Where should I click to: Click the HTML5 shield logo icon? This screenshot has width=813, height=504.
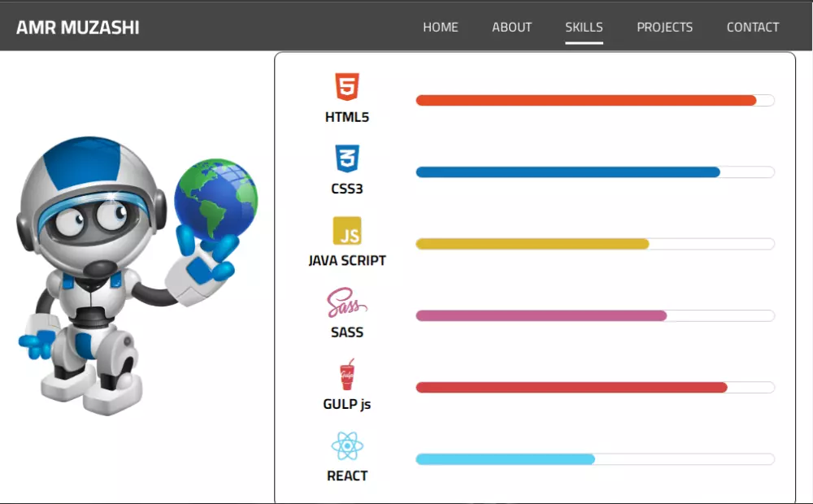[347, 87]
